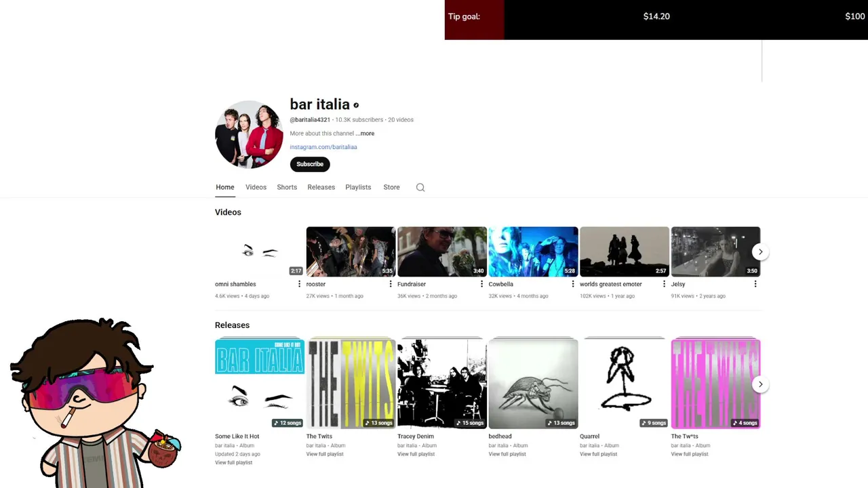Open the options menu for omni shambles video
Screen dimensions: 868x488
(x=299, y=284)
